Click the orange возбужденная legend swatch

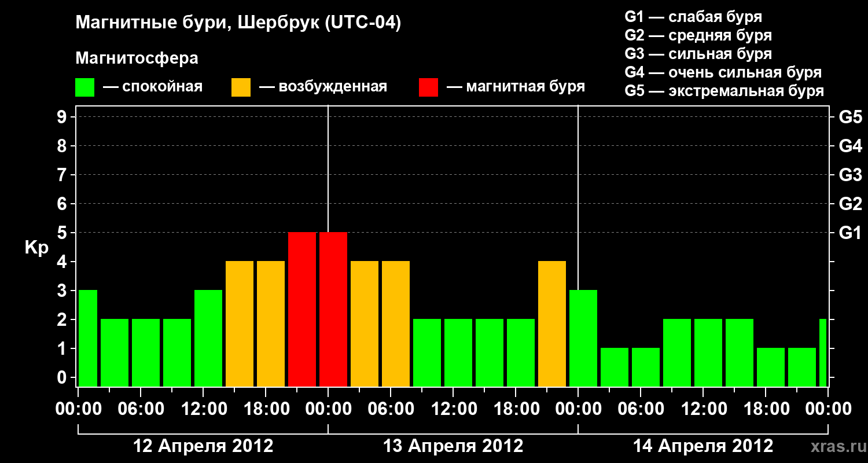[x=241, y=87]
